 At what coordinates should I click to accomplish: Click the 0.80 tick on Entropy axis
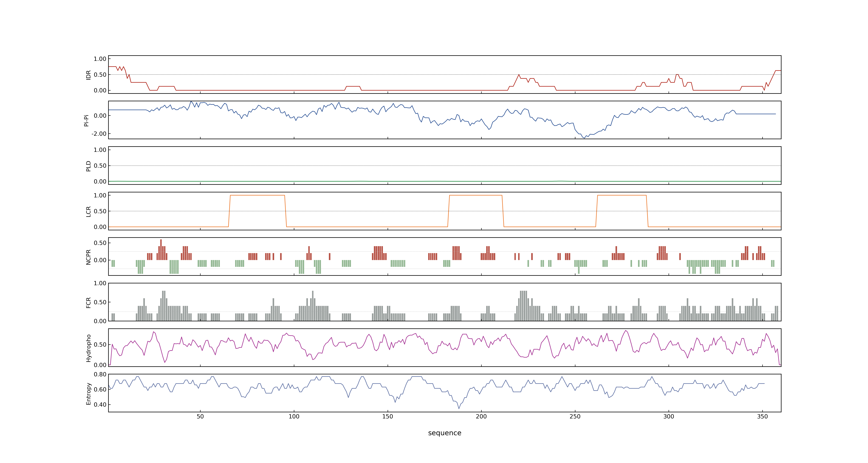coord(100,374)
